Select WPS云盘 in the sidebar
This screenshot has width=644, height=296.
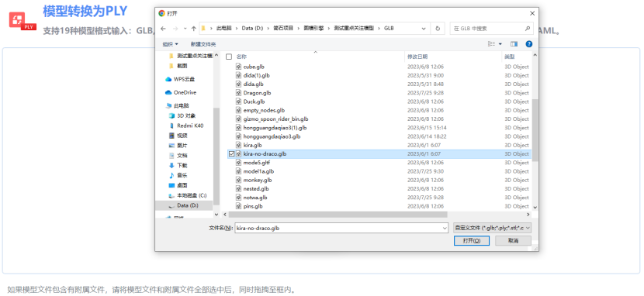click(x=180, y=79)
